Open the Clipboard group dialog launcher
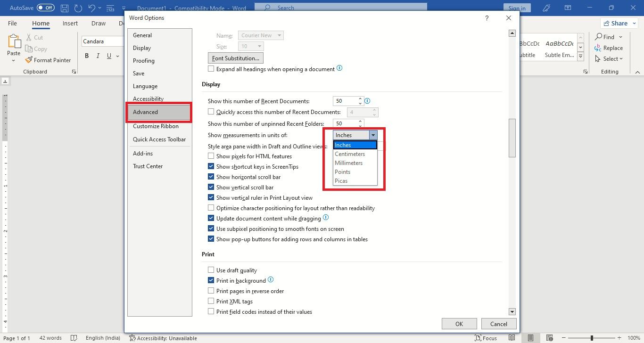The height and width of the screenshot is (343, 644). (x=74, y=72)
